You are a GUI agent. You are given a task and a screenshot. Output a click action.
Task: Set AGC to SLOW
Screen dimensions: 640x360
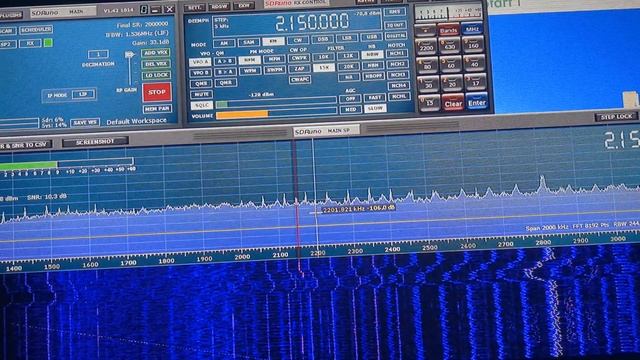375,108
